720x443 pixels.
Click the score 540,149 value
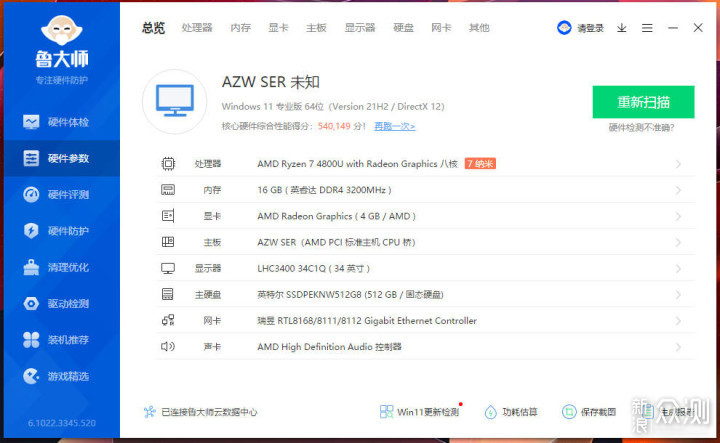334,126
